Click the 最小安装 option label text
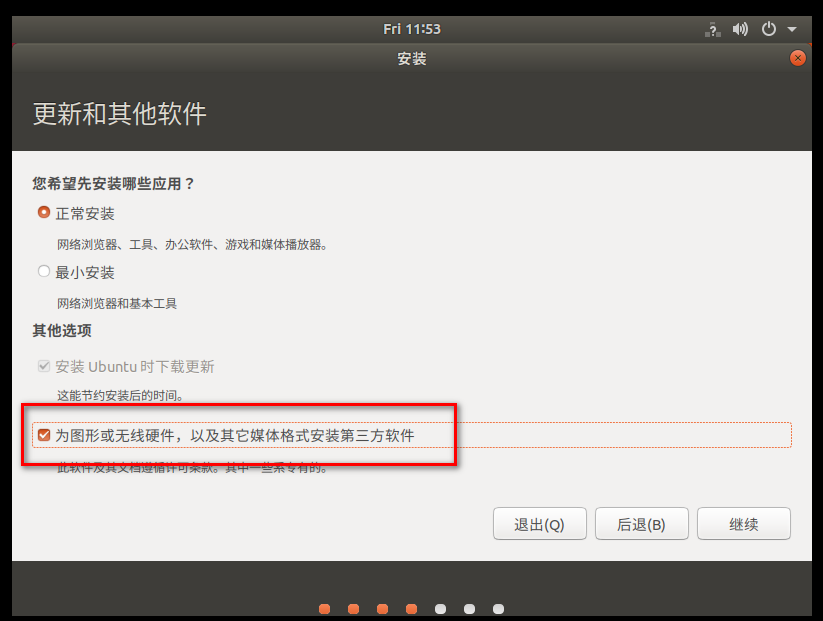Viewport: 823px width, 621px height. [88, 271]
